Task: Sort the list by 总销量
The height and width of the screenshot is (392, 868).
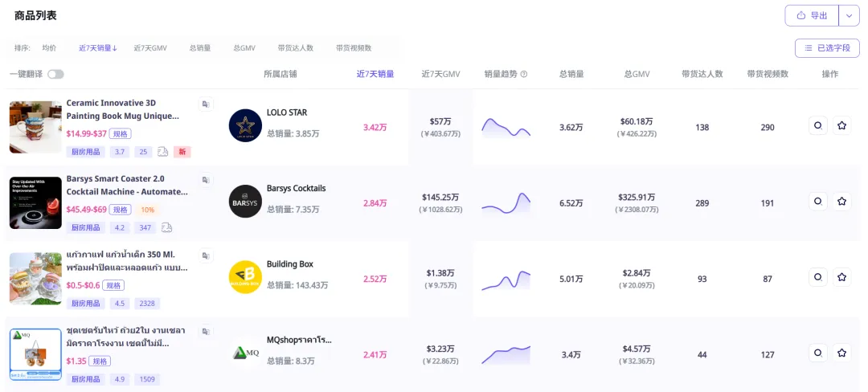Action: (200, 48)
